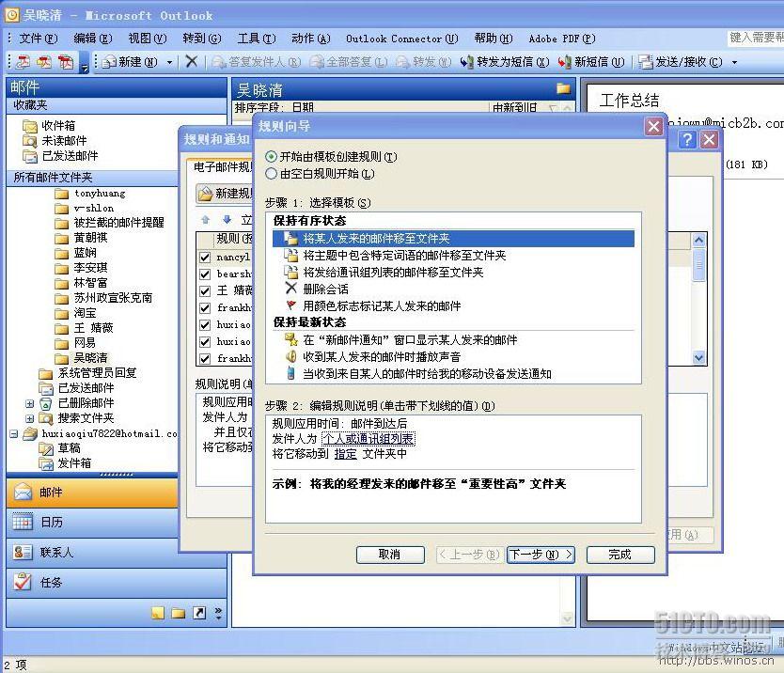This screenshot has height=673, width=784.
Task: Select 开始由模板创建规则 radio button
Action: point(271,157)
